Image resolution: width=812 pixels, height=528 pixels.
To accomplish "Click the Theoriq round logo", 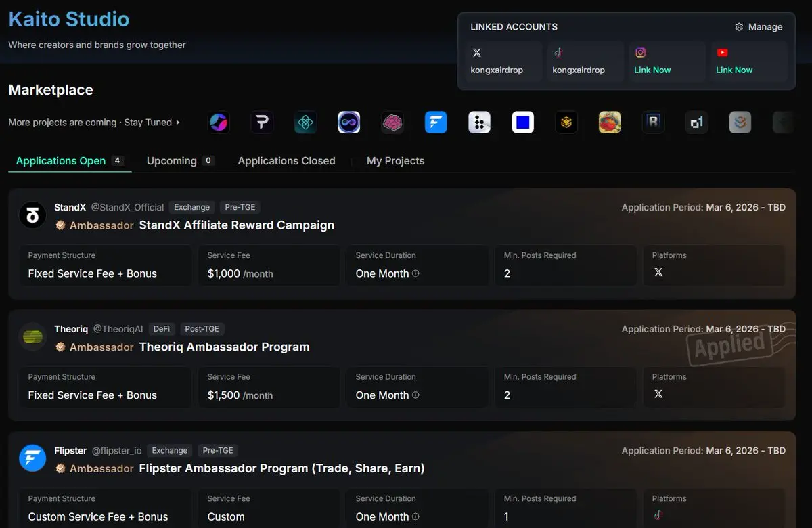I will [x=32, y=337].
